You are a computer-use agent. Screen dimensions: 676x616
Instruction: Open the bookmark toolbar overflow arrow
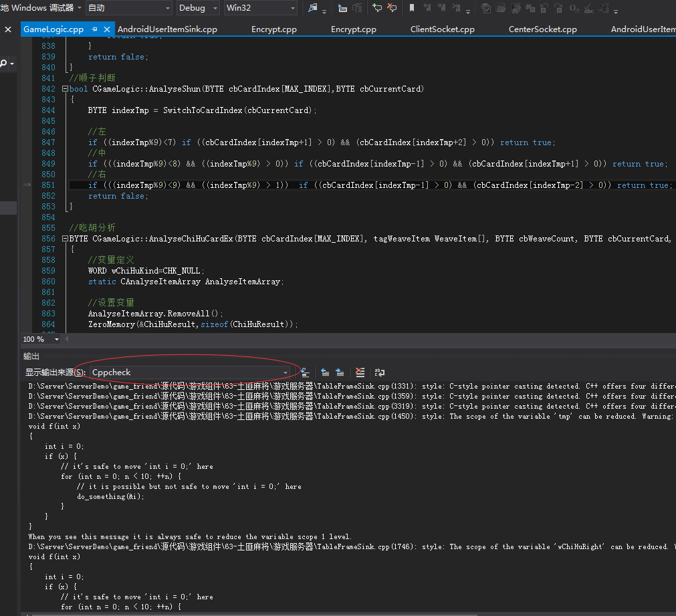coord(468,11)
